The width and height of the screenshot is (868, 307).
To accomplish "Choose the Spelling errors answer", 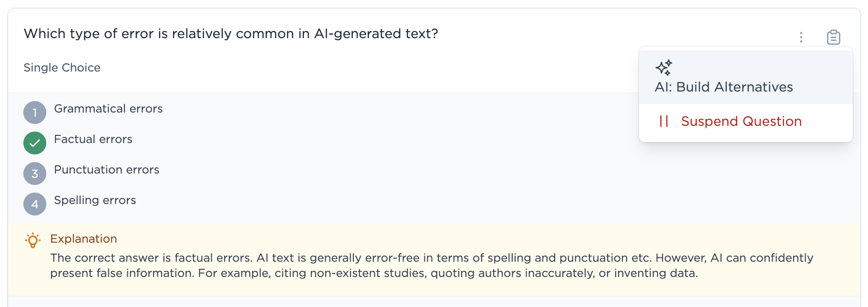I will [x=95, y=200].
